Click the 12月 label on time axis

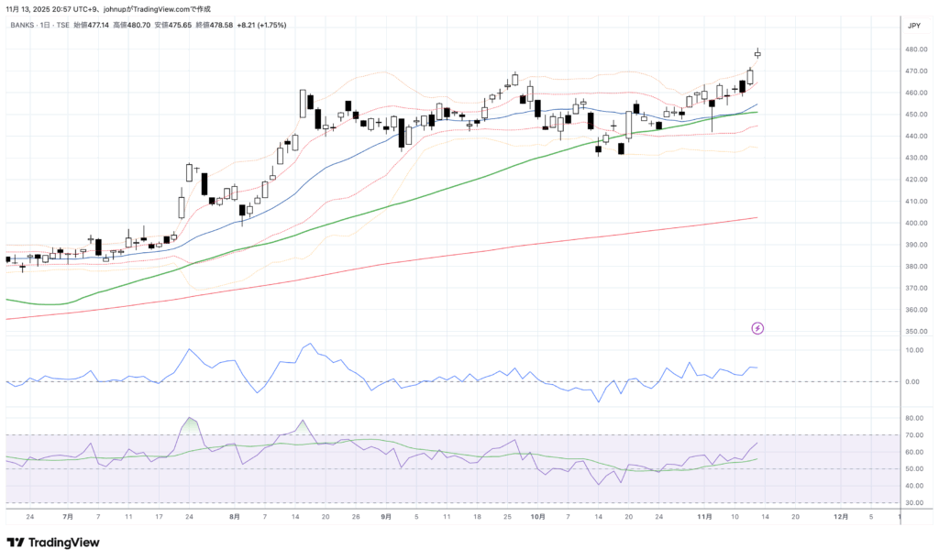[x=840, y=517]
